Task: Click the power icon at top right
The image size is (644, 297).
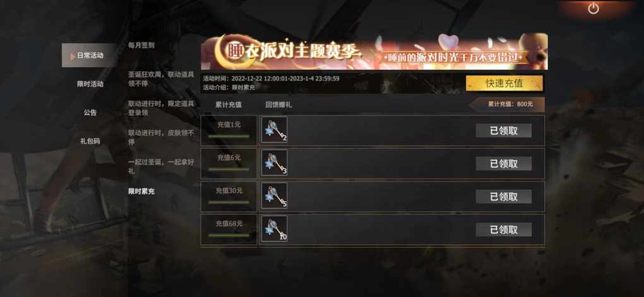Action: pyautogui.click(x=593, y=8)
